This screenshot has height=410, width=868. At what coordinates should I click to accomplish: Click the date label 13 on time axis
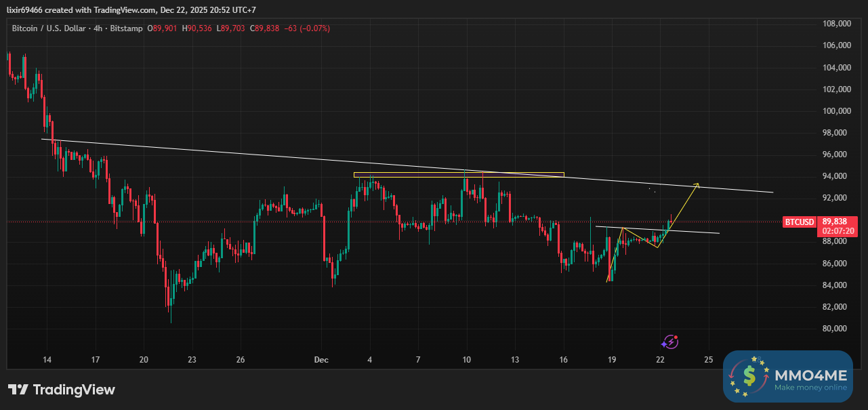pos(515,359)
